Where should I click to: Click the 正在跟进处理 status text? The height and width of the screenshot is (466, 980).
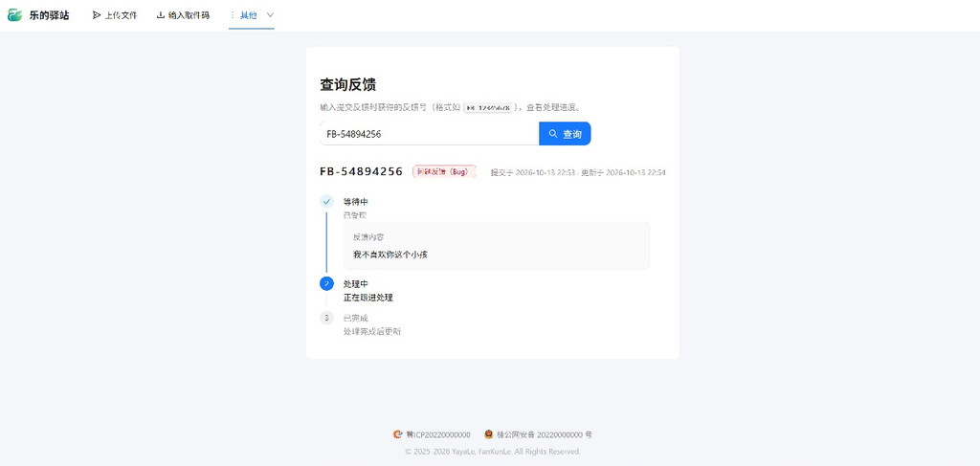click(x=368, y=298)
